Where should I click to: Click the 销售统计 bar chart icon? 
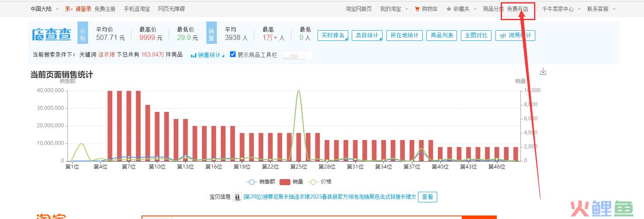tap(194, 55)
